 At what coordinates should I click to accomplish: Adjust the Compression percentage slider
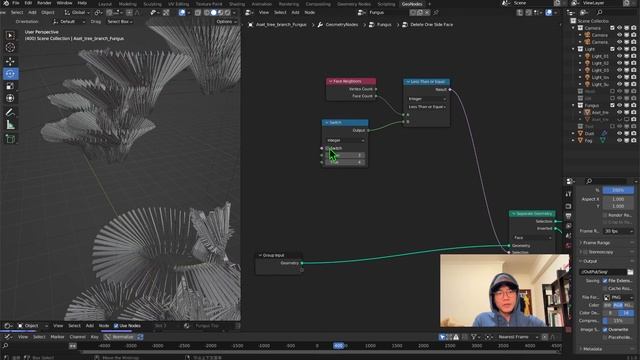(618, 321)
